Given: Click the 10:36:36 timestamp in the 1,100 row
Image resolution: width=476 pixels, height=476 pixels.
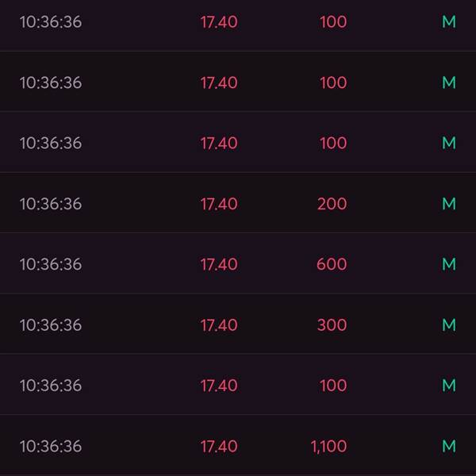Looking at the screenshot, I should (51, 446).
